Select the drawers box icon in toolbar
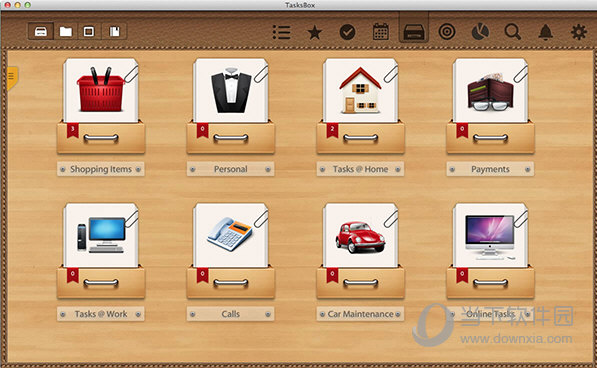This screenshot has width=597, height=368. pyautogui.click(x=414, y=32)
